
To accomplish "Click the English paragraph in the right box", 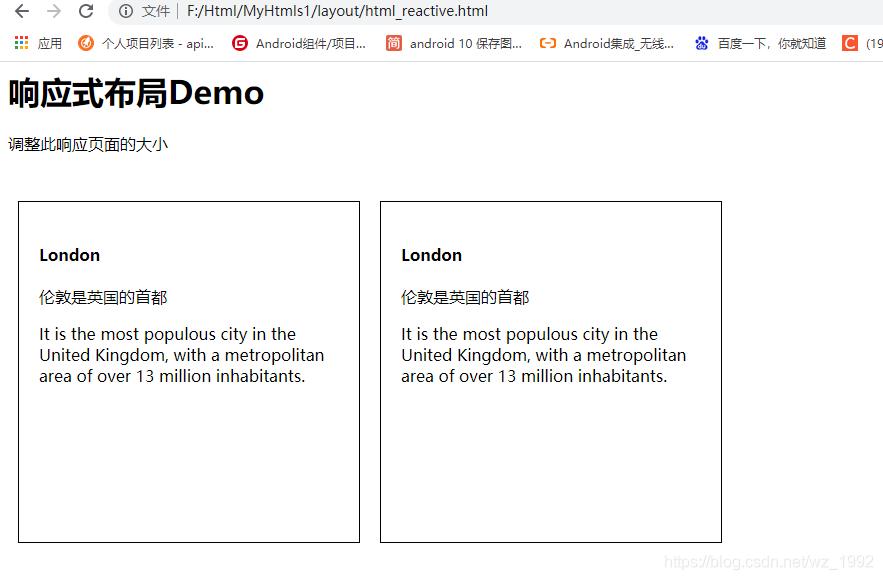I will coord(543,355).
